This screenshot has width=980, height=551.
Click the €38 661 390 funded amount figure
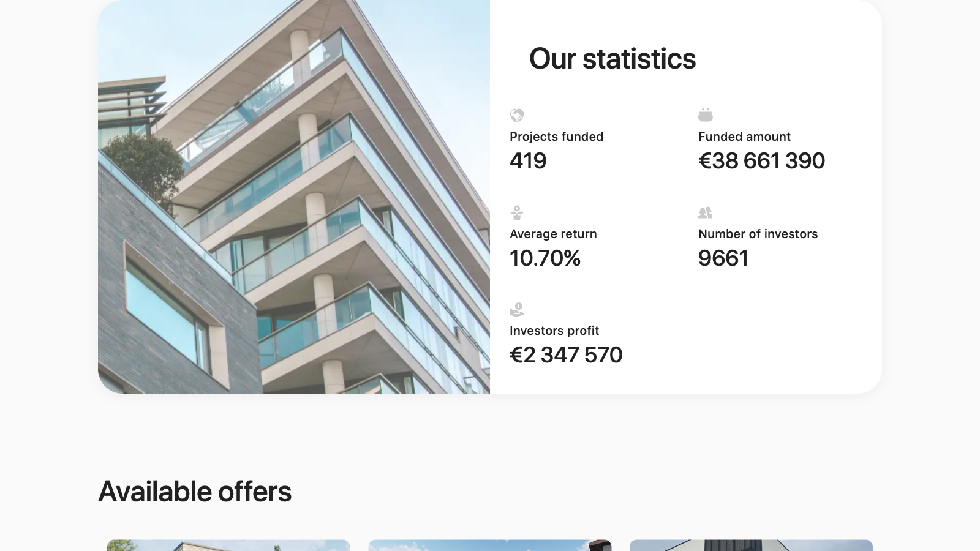[761, 161]
